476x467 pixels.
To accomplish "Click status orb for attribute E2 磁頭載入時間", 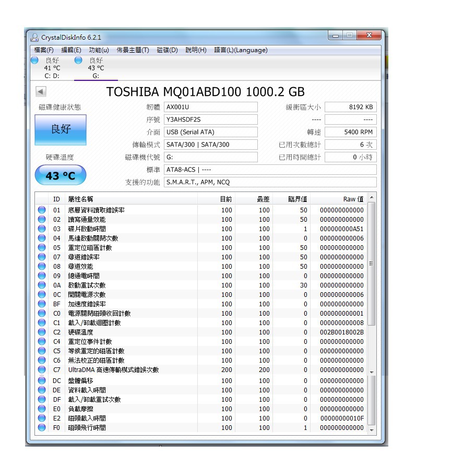I will (x=42, y=418).
